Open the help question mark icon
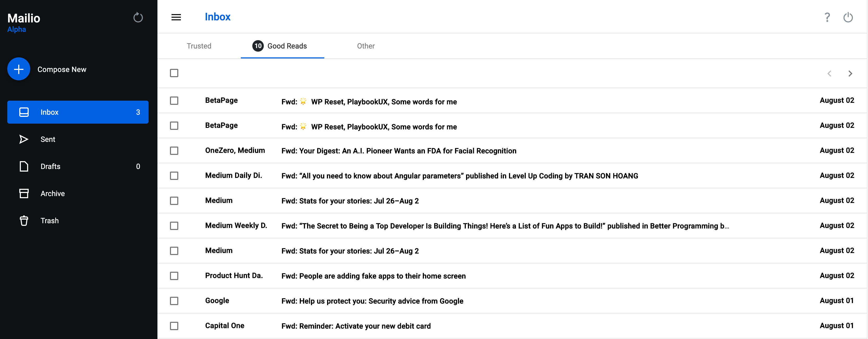Screen dimensions: 868x339 pos(827,17)
